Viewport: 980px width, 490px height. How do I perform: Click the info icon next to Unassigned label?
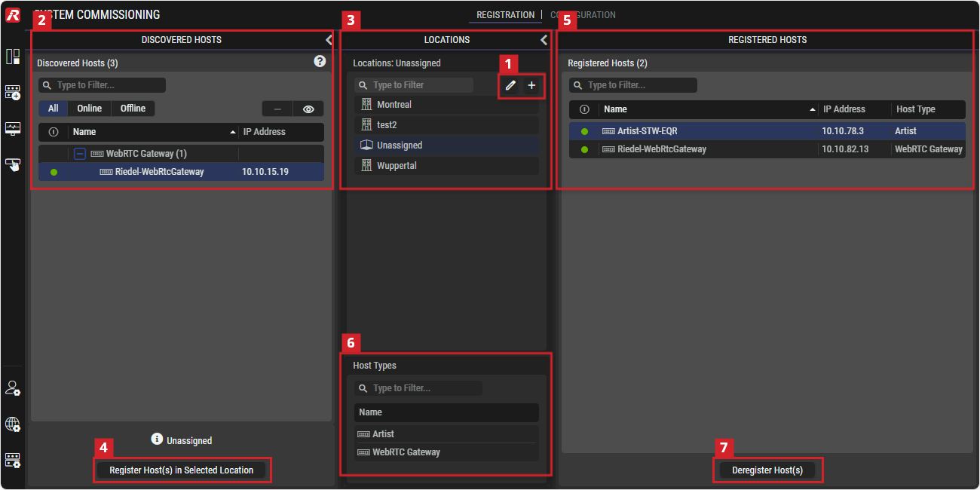coord(157,439)
